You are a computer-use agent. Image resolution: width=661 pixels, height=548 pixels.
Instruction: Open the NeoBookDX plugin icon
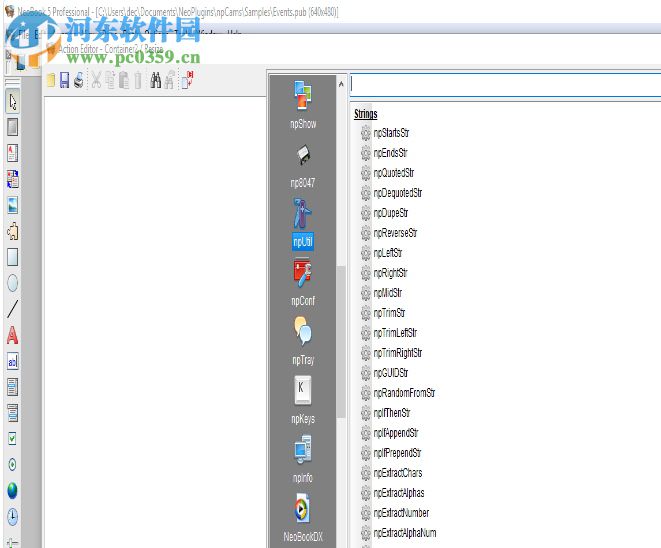(x=303, y=508)
